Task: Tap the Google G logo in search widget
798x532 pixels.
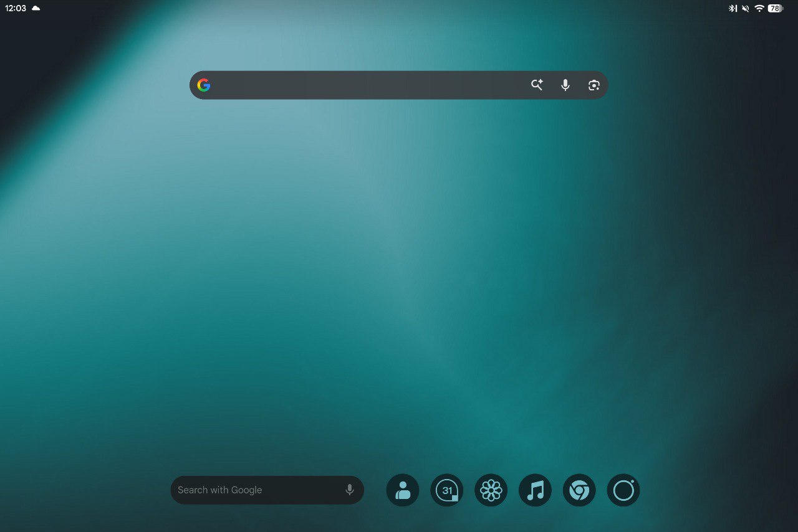Action: click(x=204, y=85)
